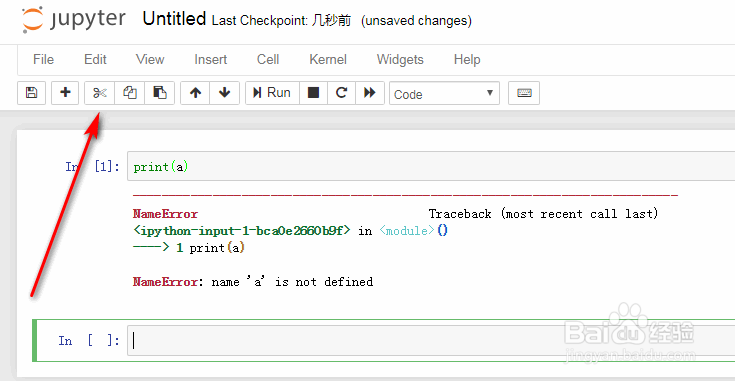Restart kernel and rerun all icon

(370, 93)
